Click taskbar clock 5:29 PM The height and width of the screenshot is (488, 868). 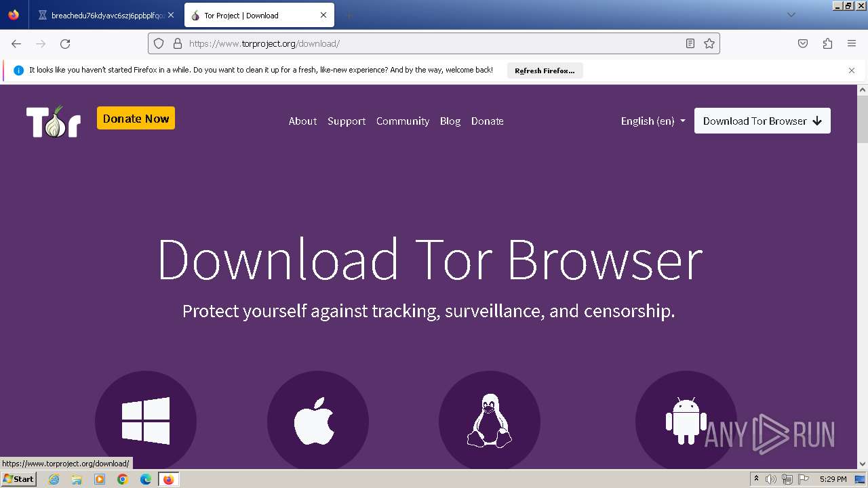[x=833, y=479]
